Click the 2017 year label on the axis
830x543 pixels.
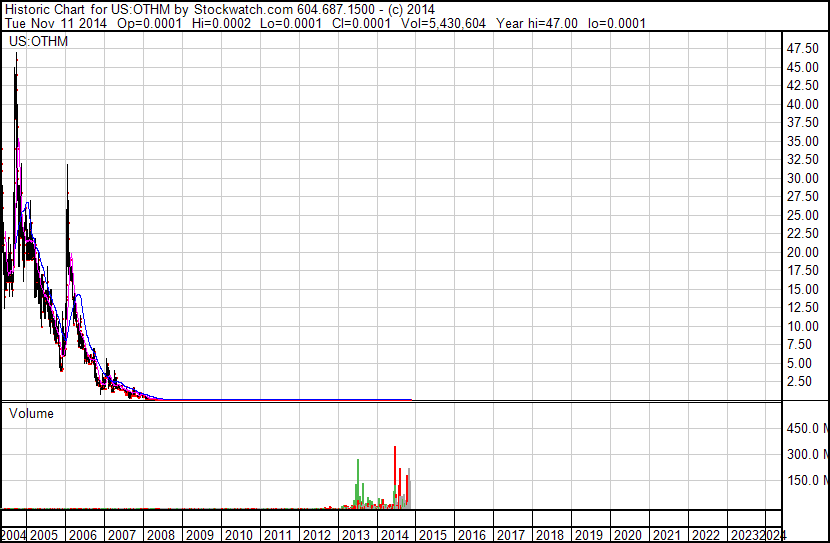click(511, 535)
